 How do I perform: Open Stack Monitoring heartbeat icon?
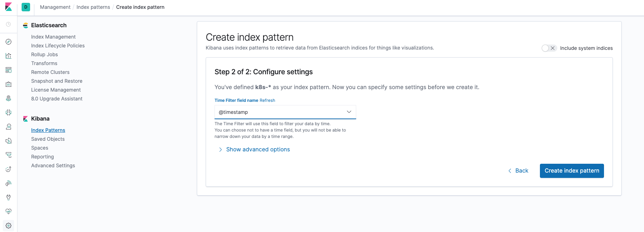[8, 211]
